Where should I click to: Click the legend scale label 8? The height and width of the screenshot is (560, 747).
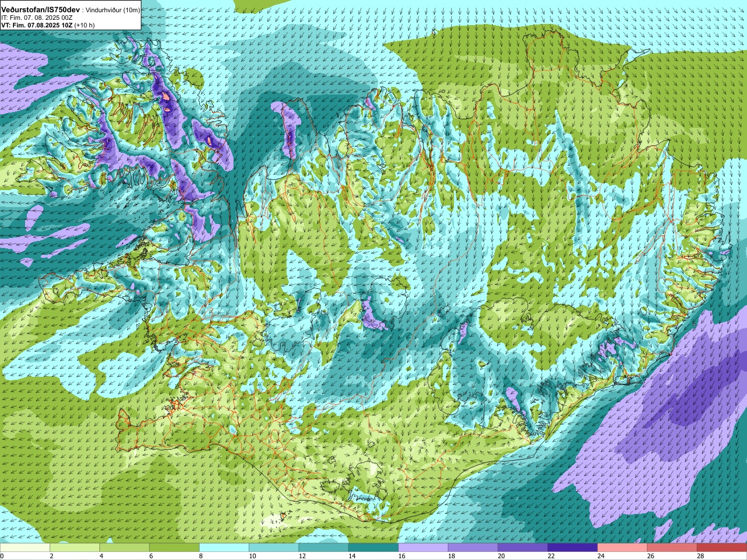(x=201, y=556)
